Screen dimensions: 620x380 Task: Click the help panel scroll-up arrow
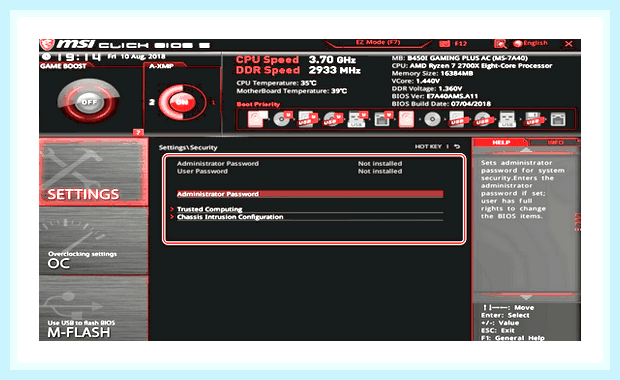tap(525, 150)
